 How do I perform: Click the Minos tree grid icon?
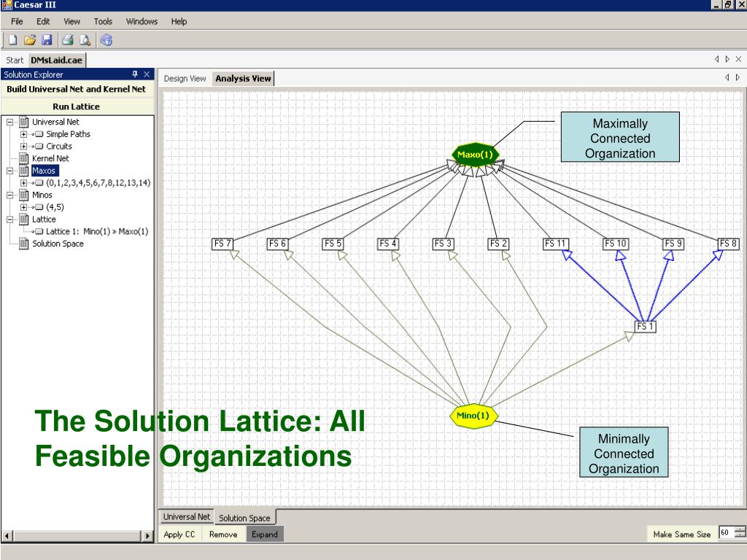click(24, 195)
